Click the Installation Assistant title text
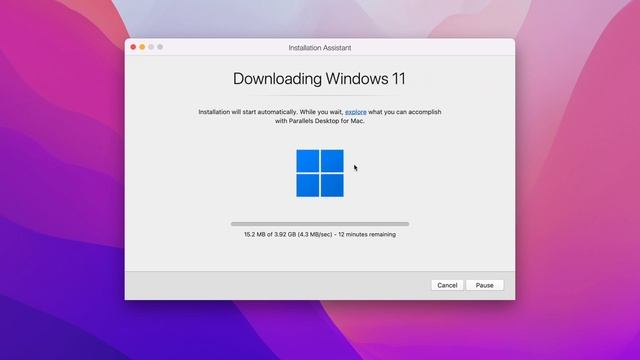 pyautogui.click(x=320, y=48)
